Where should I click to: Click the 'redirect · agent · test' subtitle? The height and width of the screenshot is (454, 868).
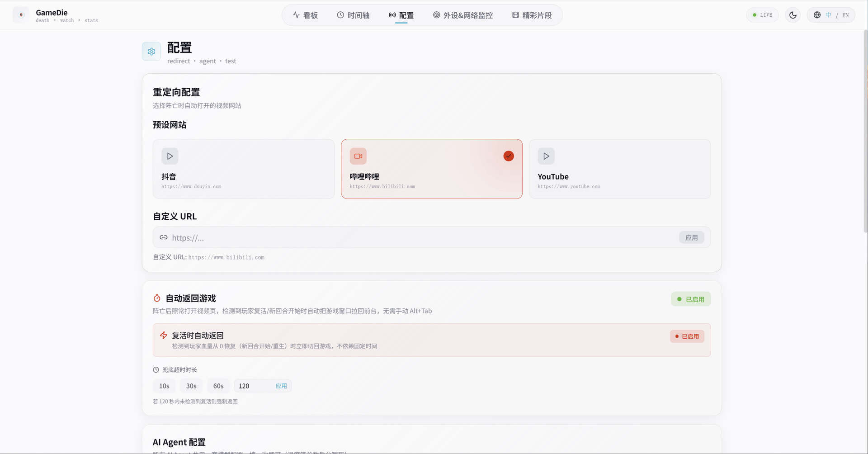click(x=202, y=61)
